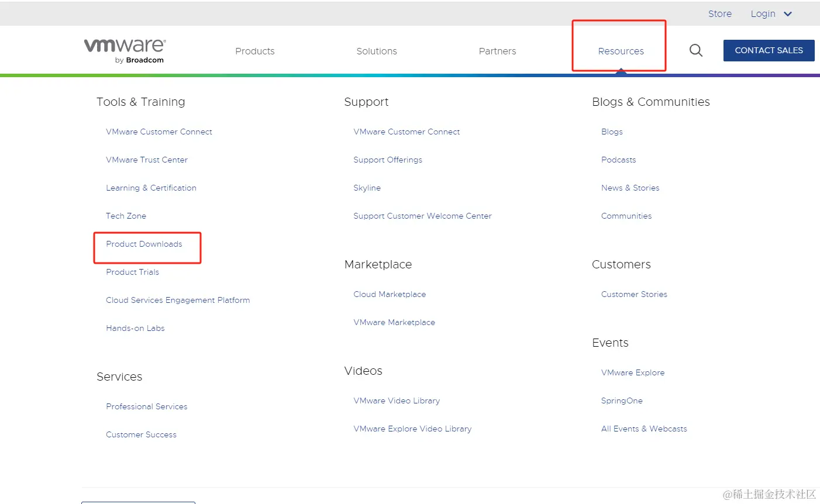Viewport: 820px width, 504px height.
Task: Open the Products menu
Action: pyautogui.click(x=254, y=51)
